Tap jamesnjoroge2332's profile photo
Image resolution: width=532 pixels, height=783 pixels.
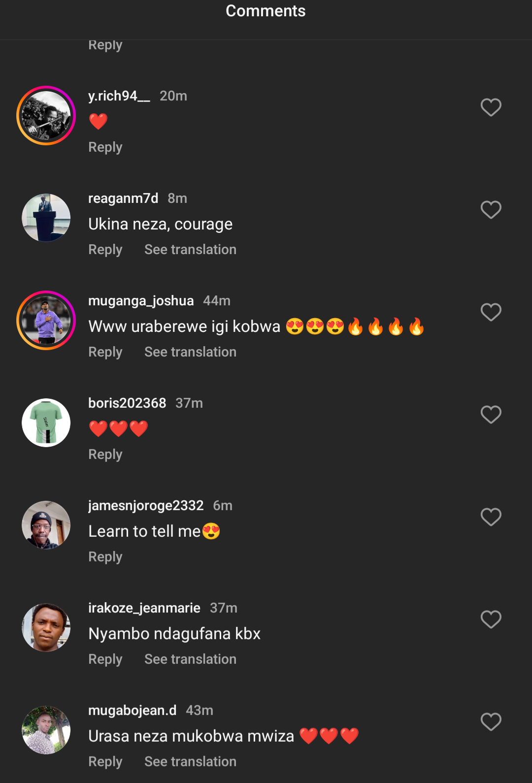tap(46, 525)
